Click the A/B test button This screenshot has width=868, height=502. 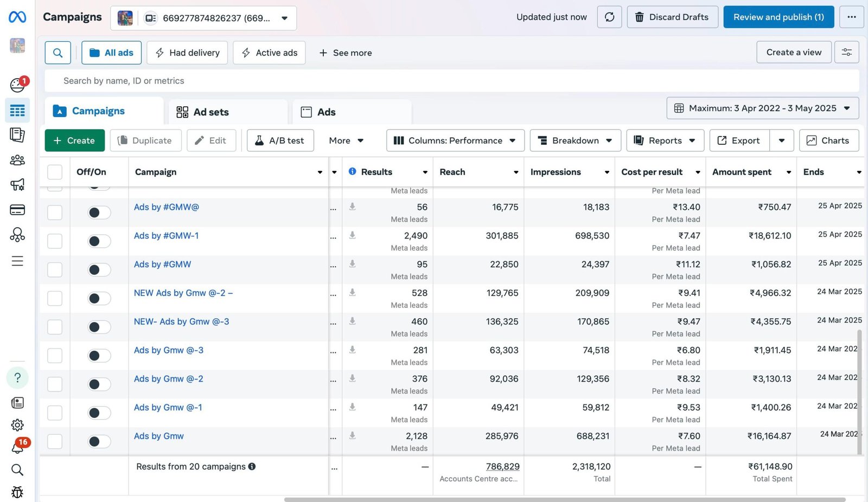point(280,140)
